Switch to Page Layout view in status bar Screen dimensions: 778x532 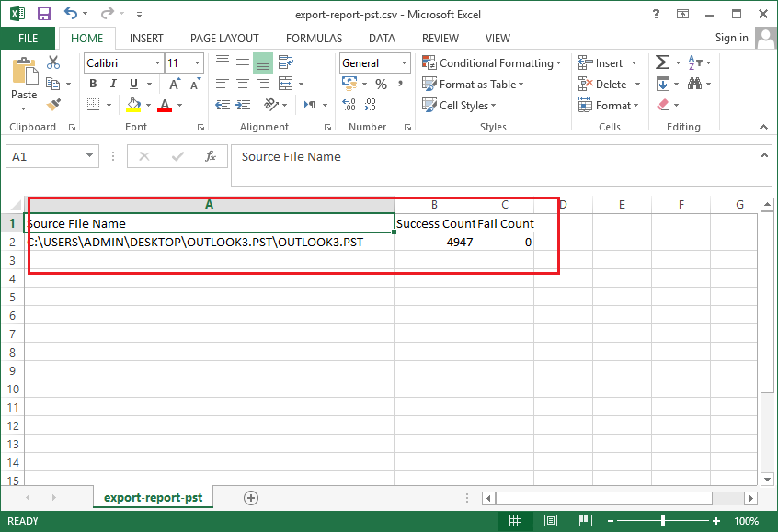pos(550,521)
